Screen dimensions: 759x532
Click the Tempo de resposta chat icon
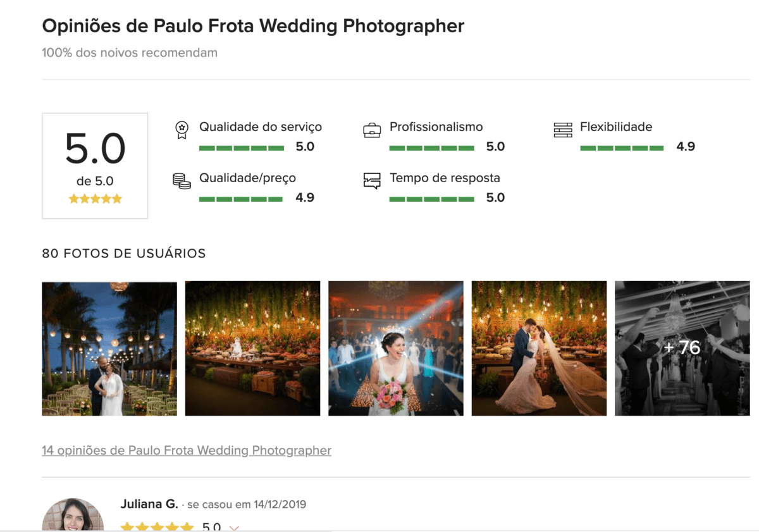[x=372, y=182]
